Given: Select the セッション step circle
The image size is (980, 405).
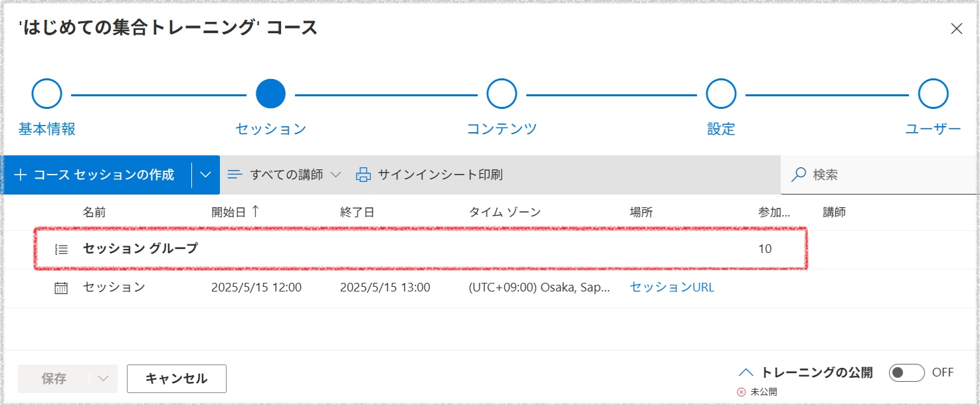Looking at the screenshot, I should [x=270, y=94].
